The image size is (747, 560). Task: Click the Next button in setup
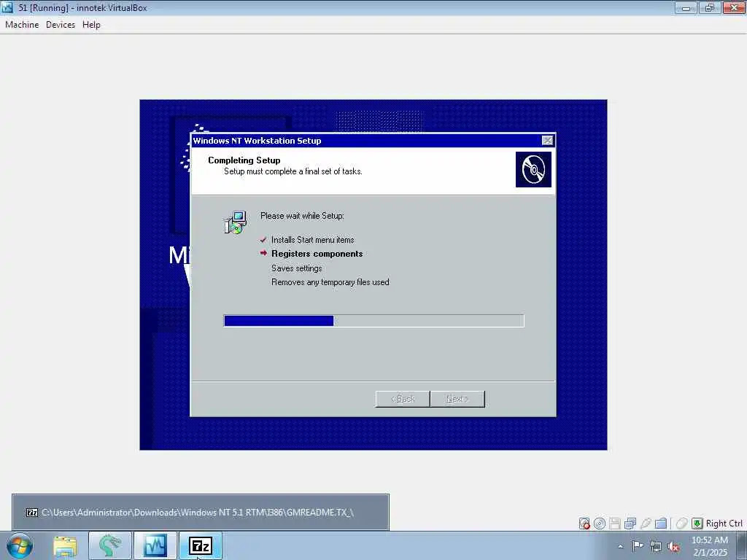coord(457,399)
